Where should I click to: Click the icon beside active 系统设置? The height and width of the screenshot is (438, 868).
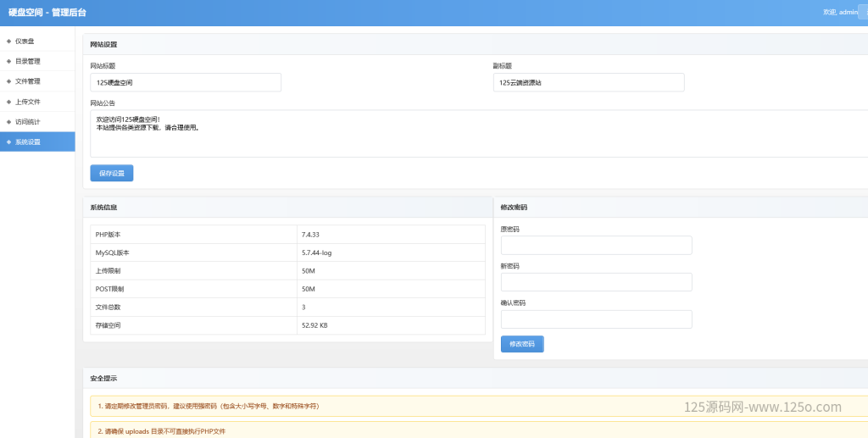pyautogui.click(x=8, y=142)
